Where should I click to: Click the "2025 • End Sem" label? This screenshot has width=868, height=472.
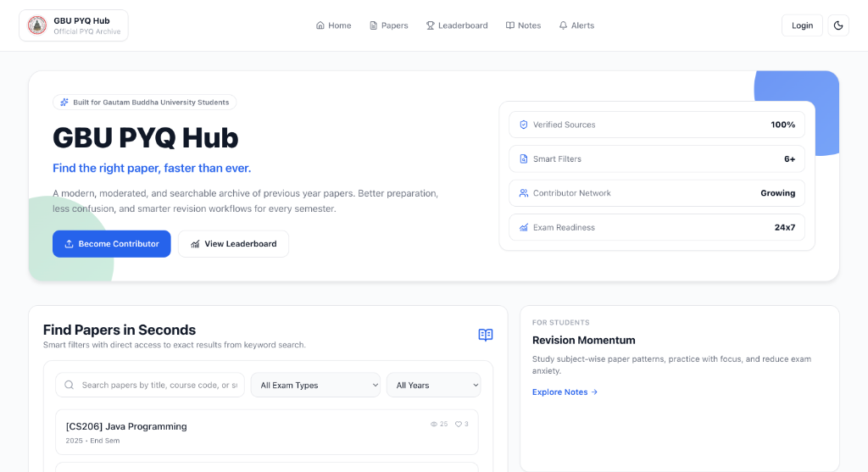point(92,441)
